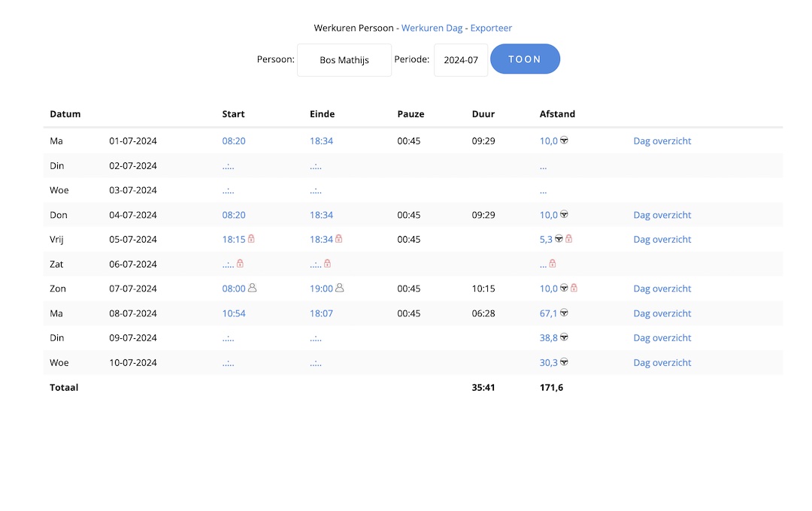
Task: Open the Persoon selector Bos Mathijs
Action: click(344, 60)
